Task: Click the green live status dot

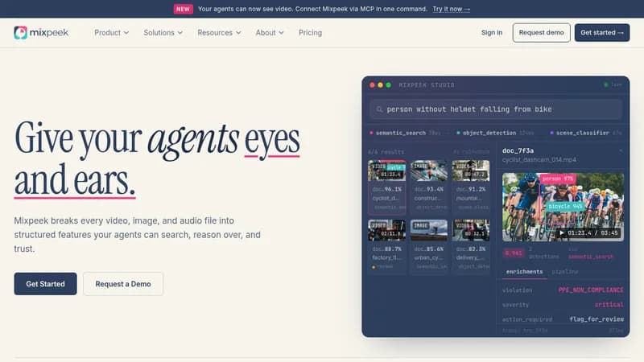Action: click(x=606, y=84)
